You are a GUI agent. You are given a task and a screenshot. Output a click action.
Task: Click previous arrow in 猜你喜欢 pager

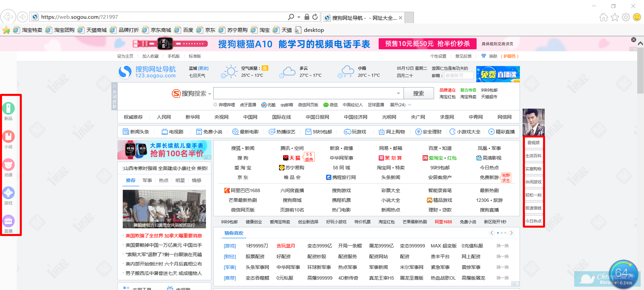click(x=492, y=233)
